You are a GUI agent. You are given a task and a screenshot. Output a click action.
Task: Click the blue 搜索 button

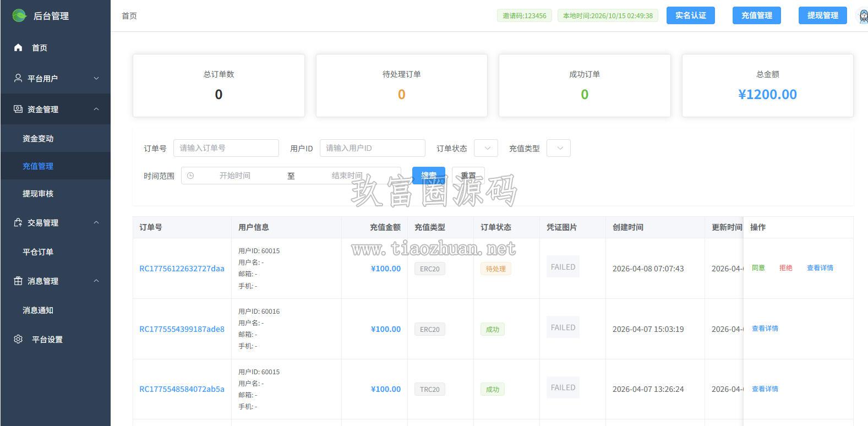429,176
